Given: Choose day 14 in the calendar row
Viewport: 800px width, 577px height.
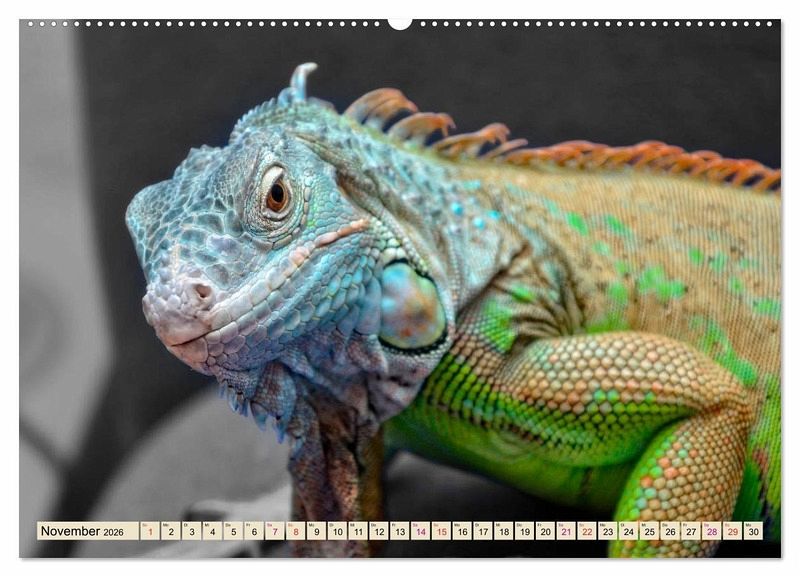Looking at the screenshot, I should point(421,531).
